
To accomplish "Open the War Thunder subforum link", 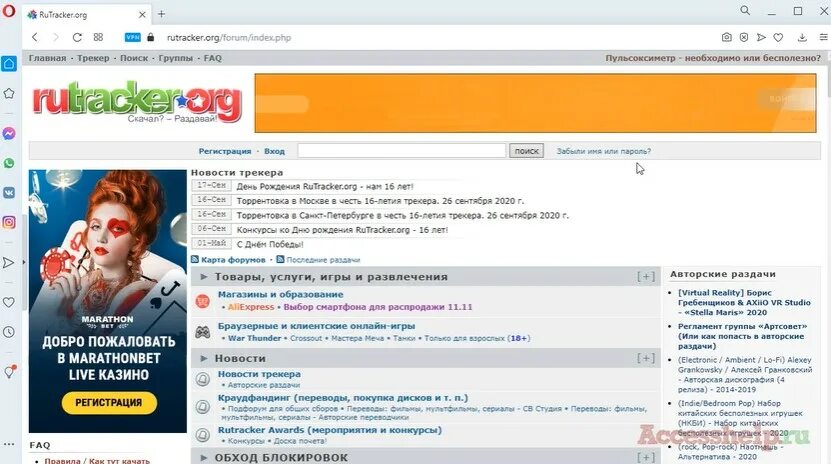I will pos(254,338).
